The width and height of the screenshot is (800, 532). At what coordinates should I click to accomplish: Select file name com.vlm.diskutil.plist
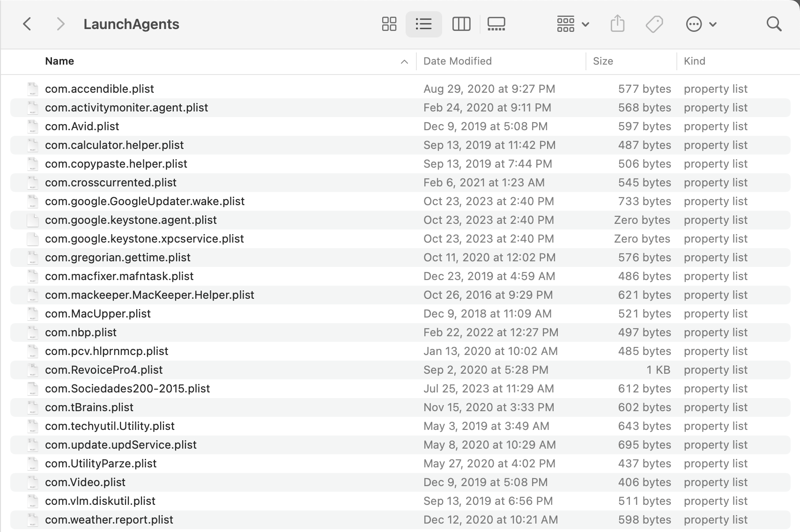100,501
